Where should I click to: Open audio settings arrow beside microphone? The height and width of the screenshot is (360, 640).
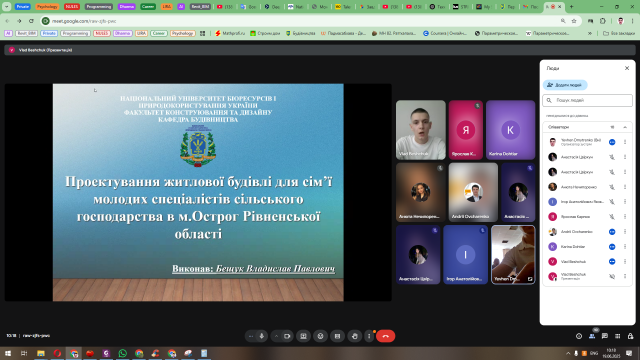251,336
